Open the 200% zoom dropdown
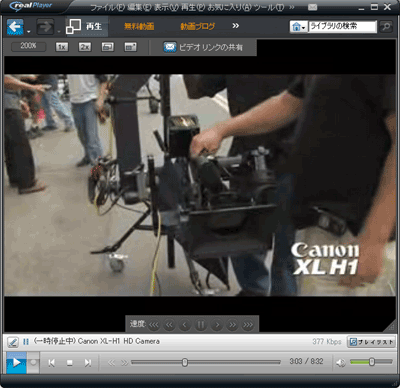Image resolution: width=400 pixels, height=388 pixels. tap(28, 46)
